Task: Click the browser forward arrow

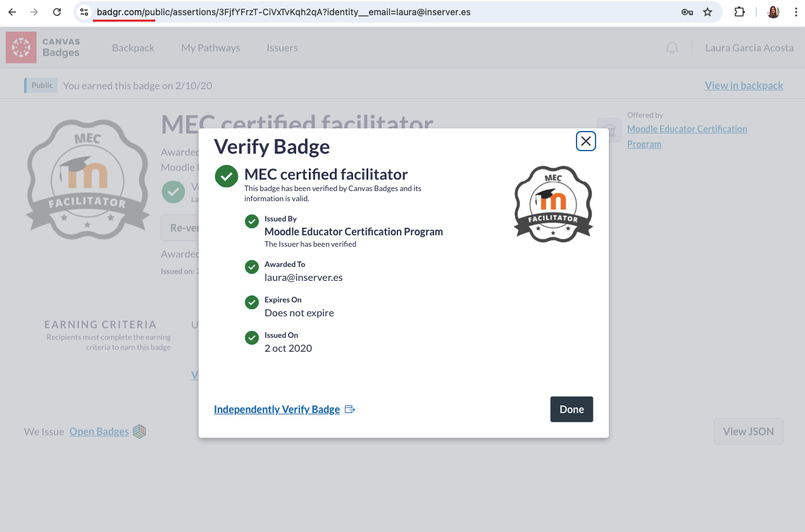Action: [34, 12]
